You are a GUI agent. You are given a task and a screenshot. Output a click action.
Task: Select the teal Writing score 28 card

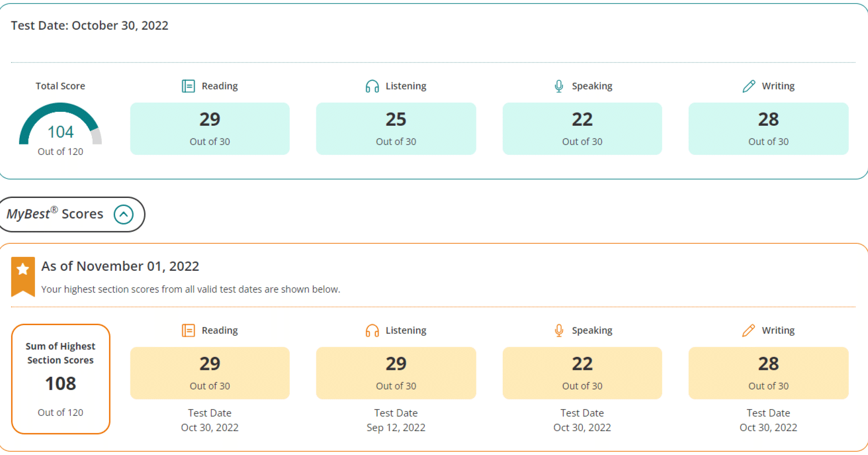click(769, 128)
